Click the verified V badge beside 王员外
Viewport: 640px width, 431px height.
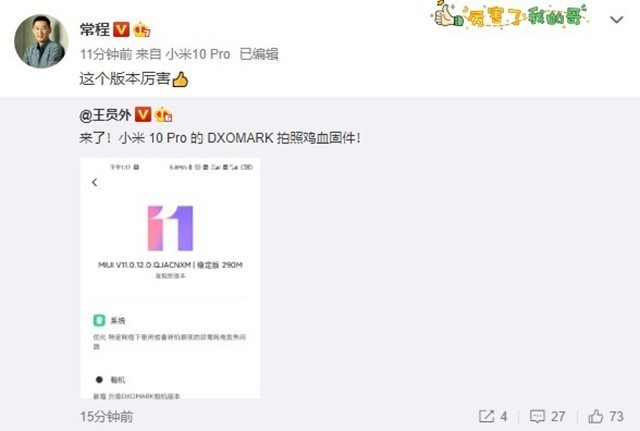tap(143, 115)
